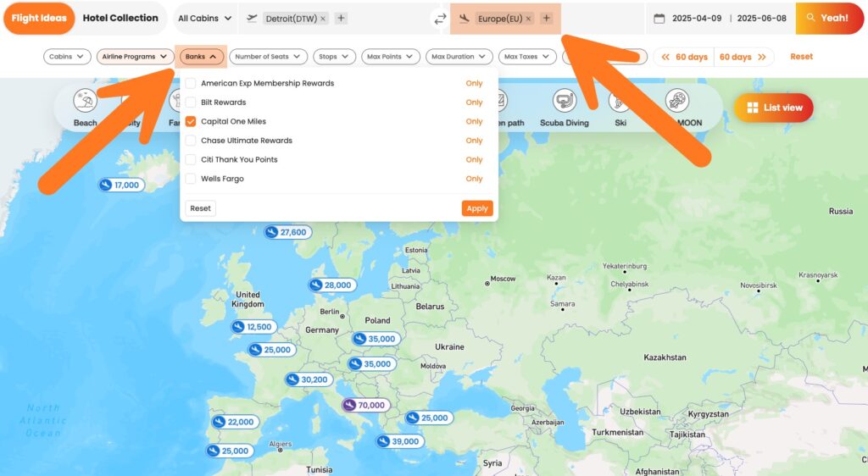Image resolution: width=868 pixels, height=476 pixels.
Task: Click Only for American Exp Membership Rewards
Action: 474,84
